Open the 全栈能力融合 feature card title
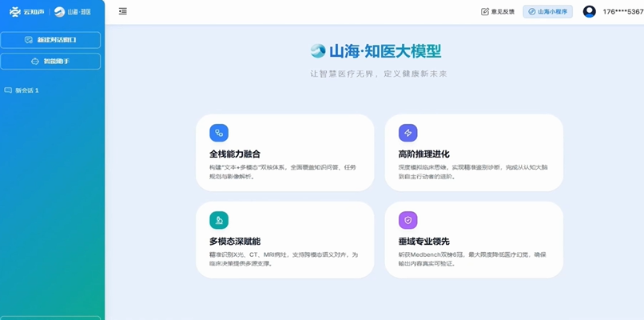Image resolution: width=644 pixels, height=320 pixels. pos(234,154)
